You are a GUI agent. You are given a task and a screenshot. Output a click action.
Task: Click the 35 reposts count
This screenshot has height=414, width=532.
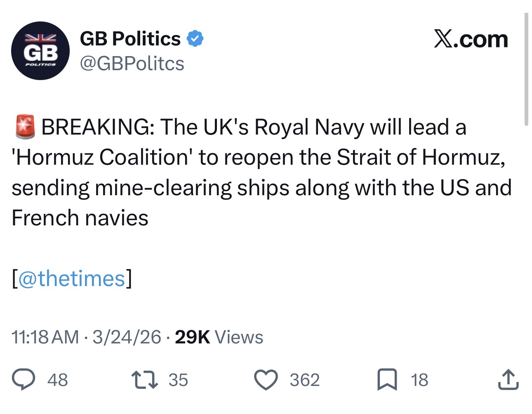point(178,380)
